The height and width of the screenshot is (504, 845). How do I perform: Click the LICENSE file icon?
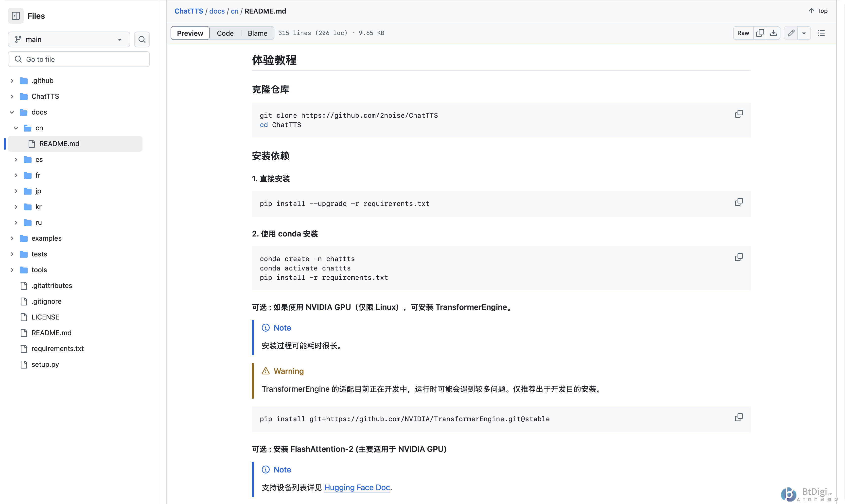point(24,317)
